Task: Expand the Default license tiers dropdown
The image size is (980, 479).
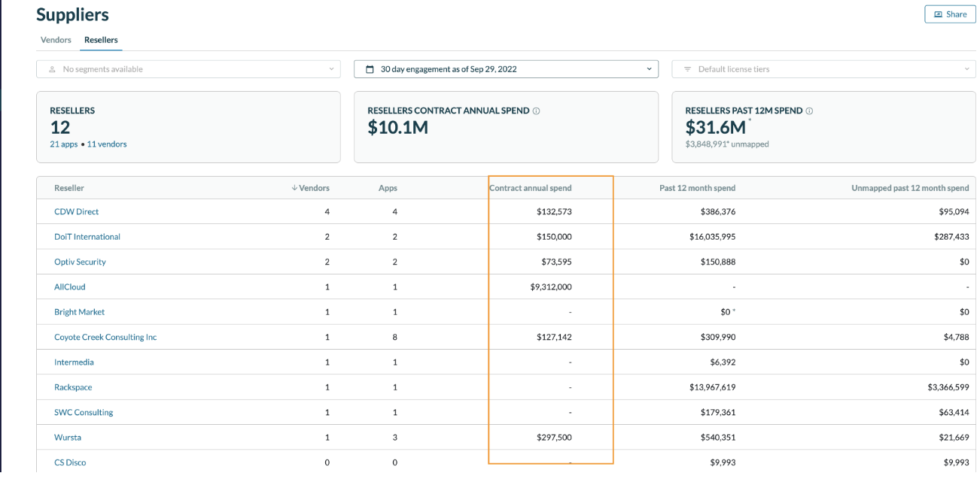Action: (966, 69)
